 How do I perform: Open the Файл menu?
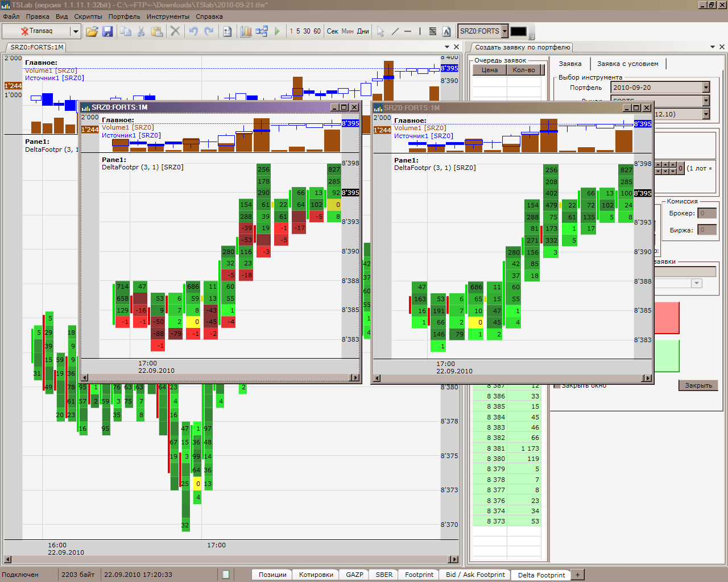coord(11,16)
